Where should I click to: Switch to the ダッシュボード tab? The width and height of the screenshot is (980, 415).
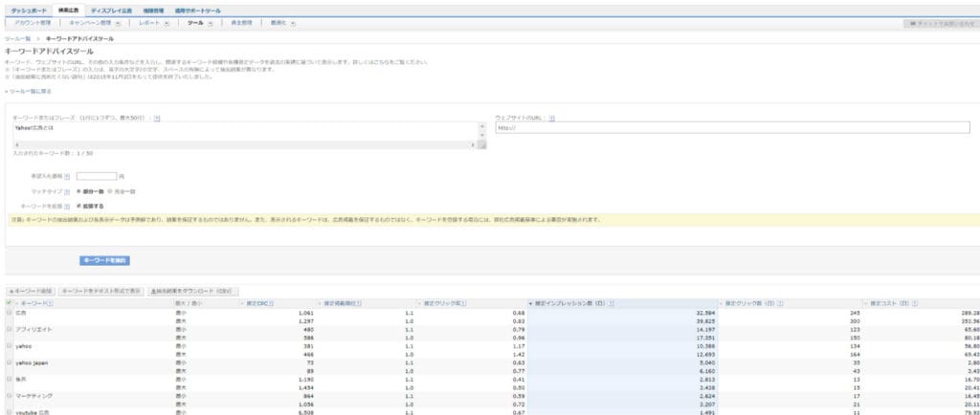(x=29, y=11)
